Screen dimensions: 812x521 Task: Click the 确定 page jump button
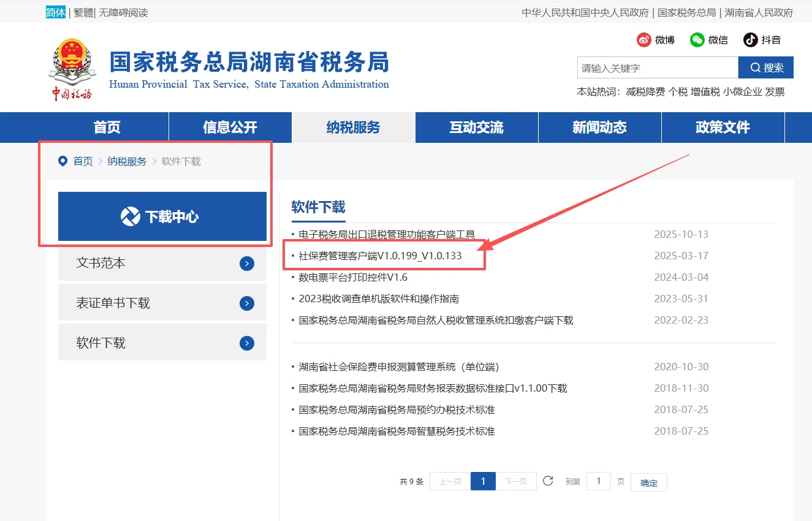648,482
